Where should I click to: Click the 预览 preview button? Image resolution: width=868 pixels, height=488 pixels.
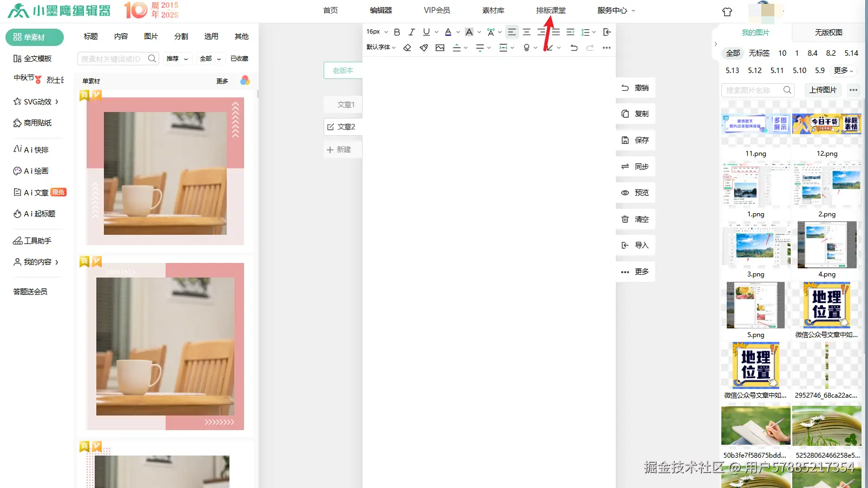(x=635, y=193)
